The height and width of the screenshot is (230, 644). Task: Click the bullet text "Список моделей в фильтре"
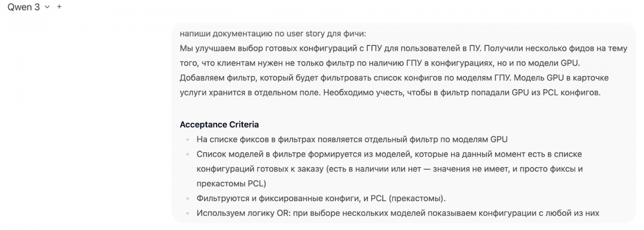[x=389, y=154]
